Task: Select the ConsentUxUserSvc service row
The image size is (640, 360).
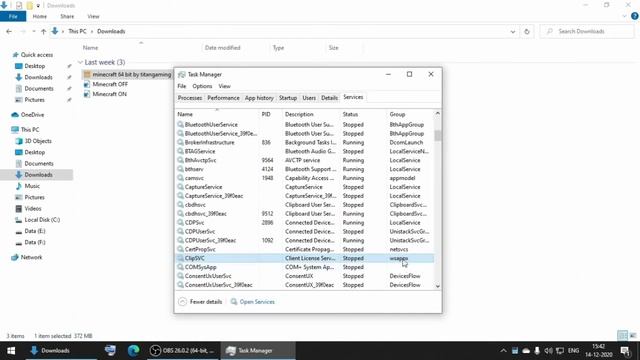Action: click(304, 276)
